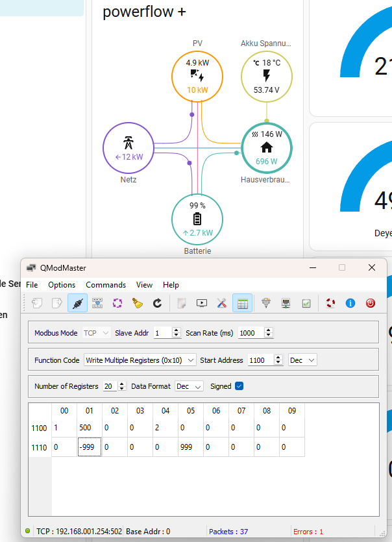Click the red power Exit icon
Viewport: 392px width, 542px height.
point(370,303)
